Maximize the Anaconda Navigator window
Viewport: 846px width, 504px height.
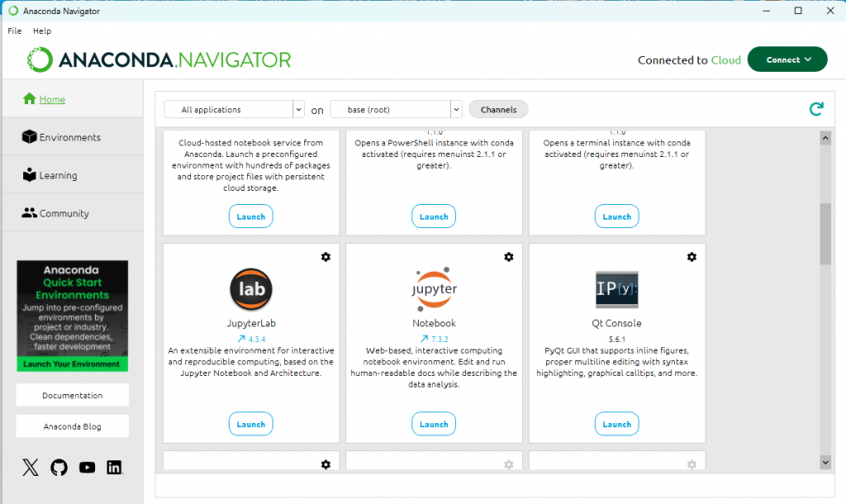coord(798,11)
